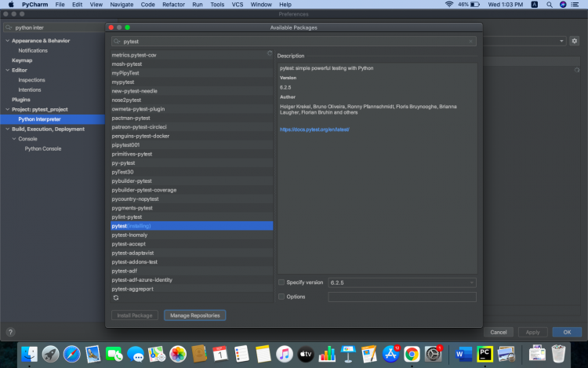The image size is (588, 368).
Task: Open FaceTime from the dock
Action: tap(114, 354)
